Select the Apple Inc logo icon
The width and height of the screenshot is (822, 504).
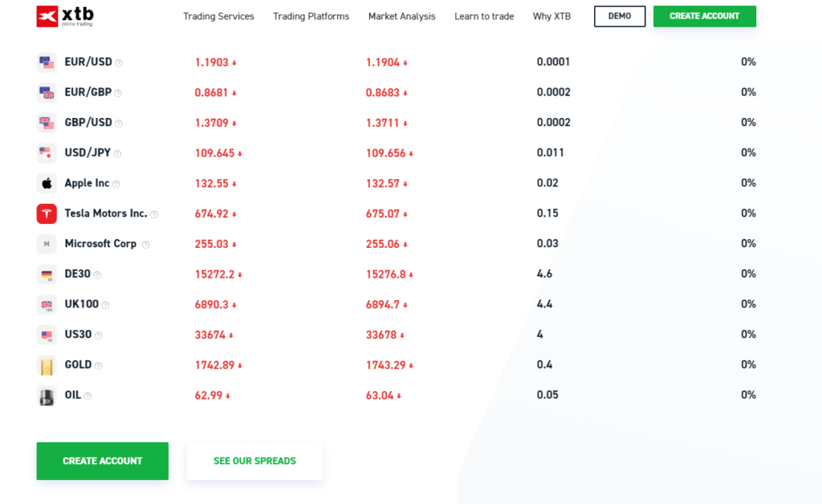click(x=46, y=183)
